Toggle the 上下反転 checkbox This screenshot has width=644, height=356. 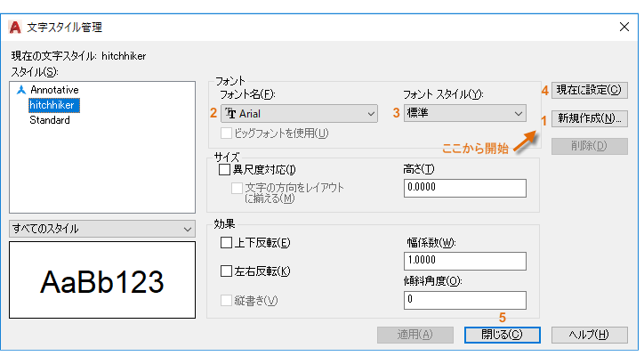click(226, 242)
